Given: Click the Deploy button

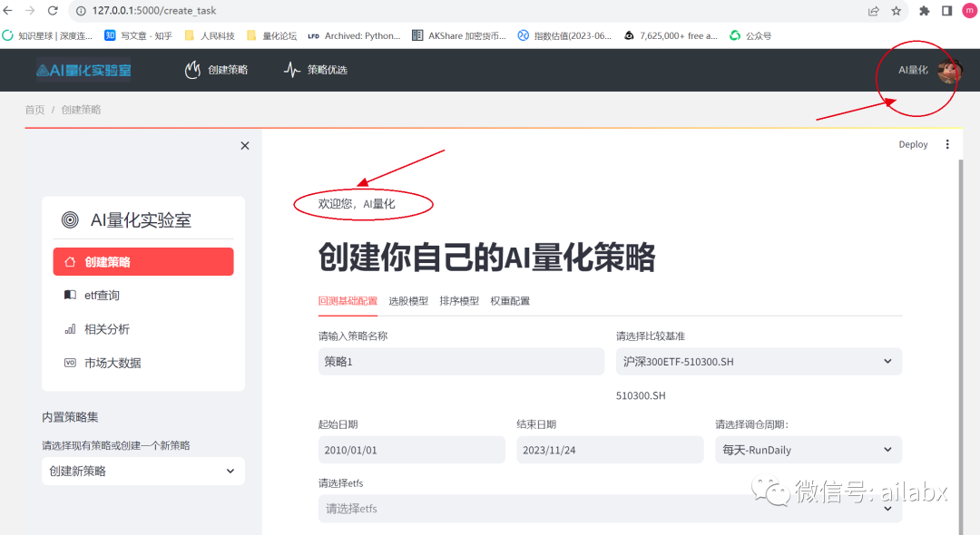Looking at the screenshot, I should click(913, 144).
